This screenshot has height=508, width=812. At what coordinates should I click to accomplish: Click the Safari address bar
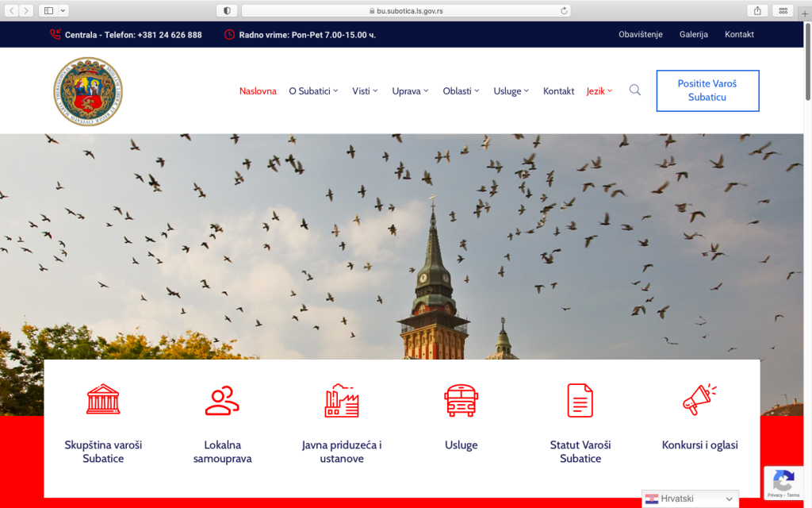point(405,10)
